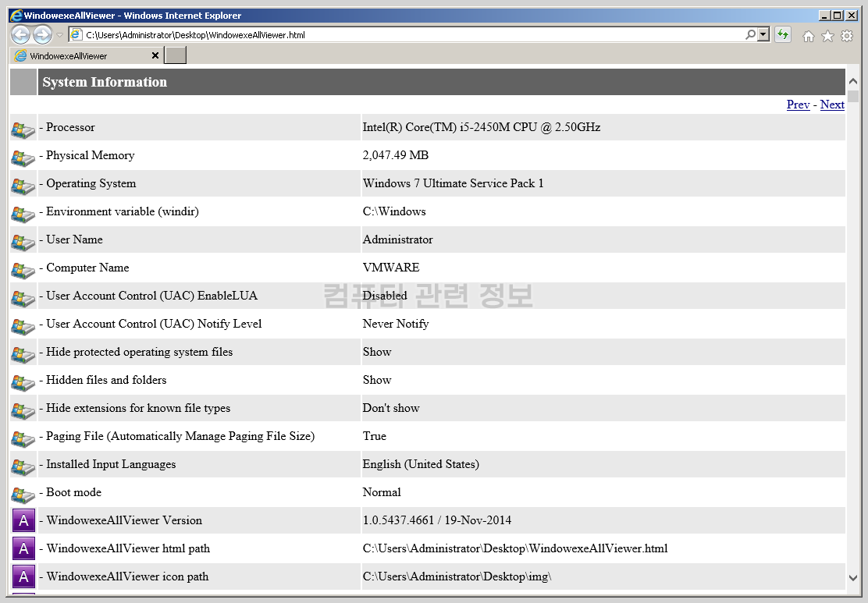The width and height of the screenshot is (868, 603).
Task: Click the icon beside UAC EnableLUA
Action: 23,299
